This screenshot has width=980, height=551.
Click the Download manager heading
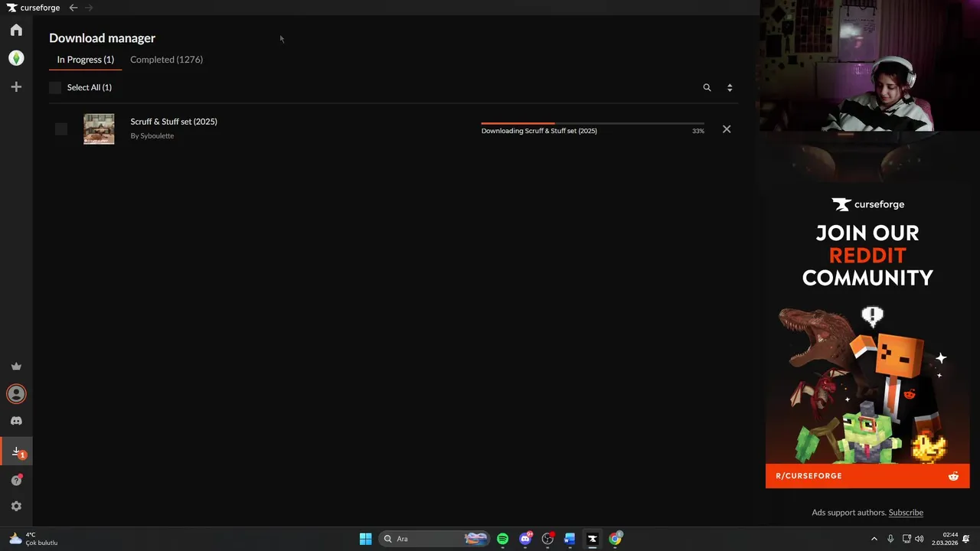tap(103, 37)
